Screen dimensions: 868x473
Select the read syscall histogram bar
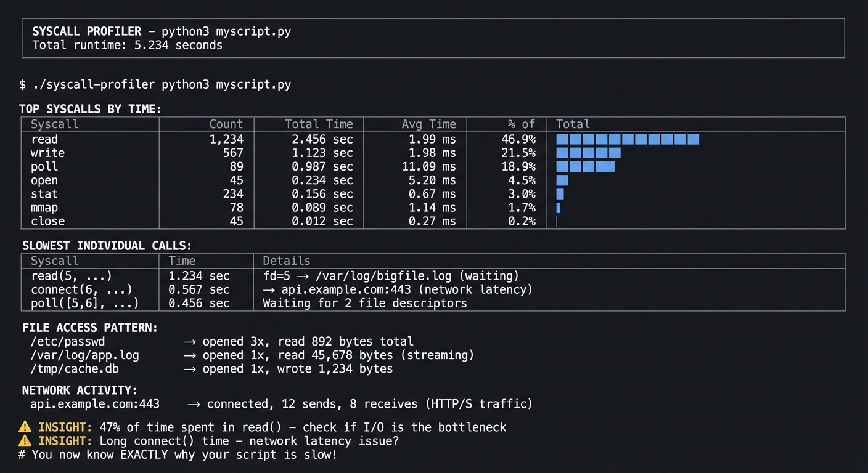[x=628, y=139]
